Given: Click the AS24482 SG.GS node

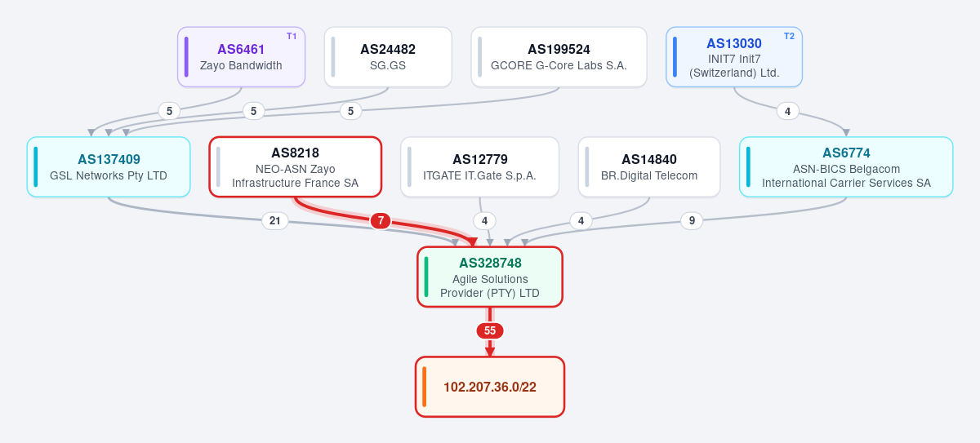Looking at the screenshot, I should (388, 57).
